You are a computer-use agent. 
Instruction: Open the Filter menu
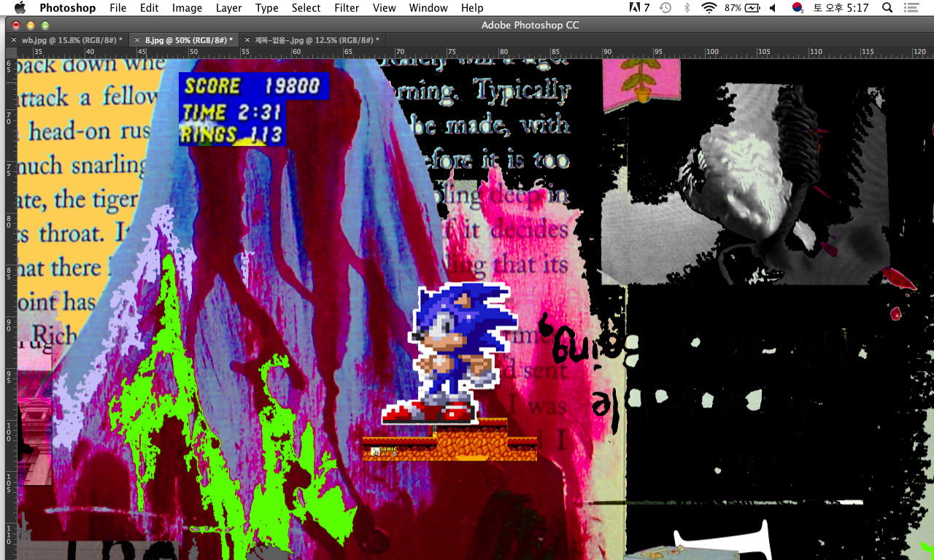(347, 8)
